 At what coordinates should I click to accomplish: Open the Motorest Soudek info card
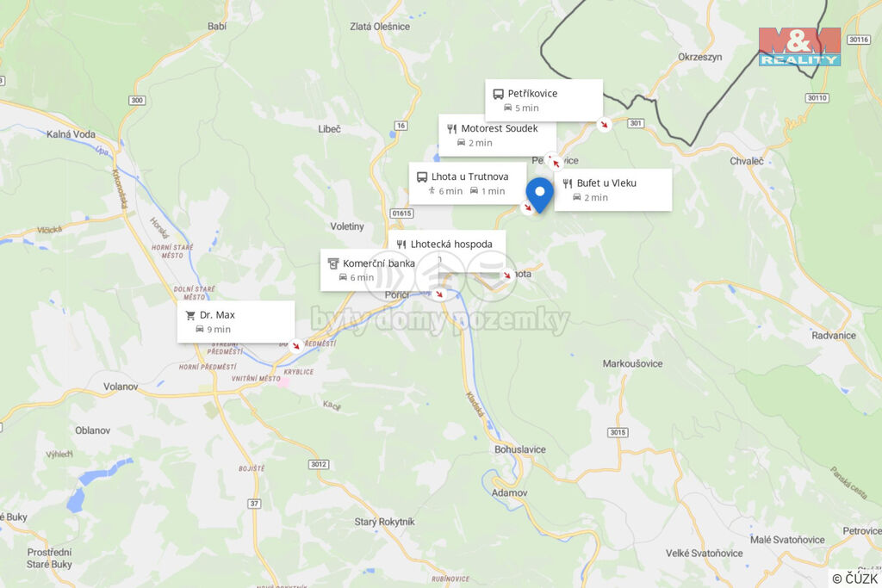(x=497, y=135)
